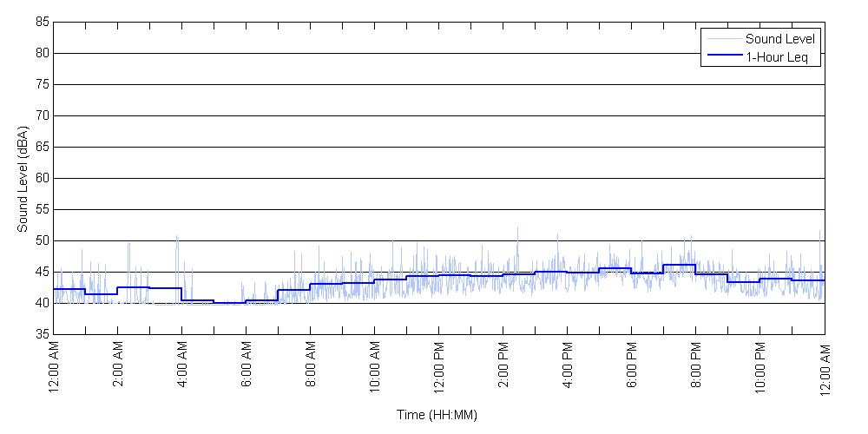This screenshot has width=868, height=434.
Task: Click the 85 value on y-axis
Action: [x=42, y=23]
